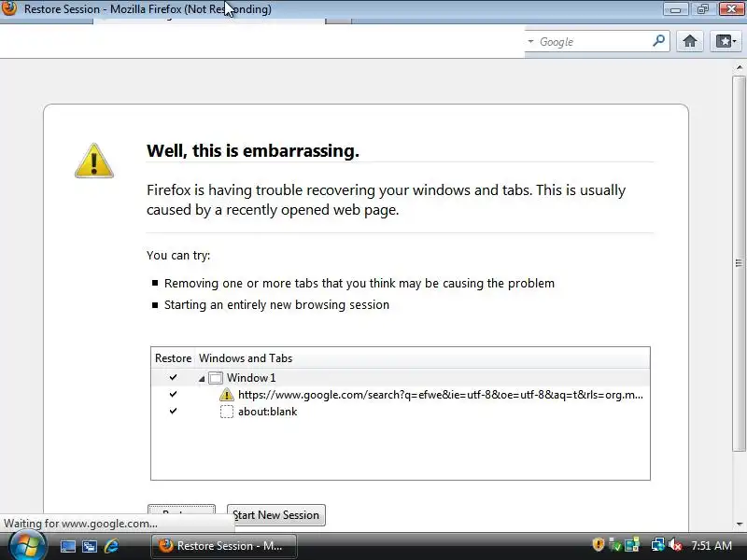This screenshot has width=747, height=560.
Task: Select the about:blank tab row
Action: point(401,412)
